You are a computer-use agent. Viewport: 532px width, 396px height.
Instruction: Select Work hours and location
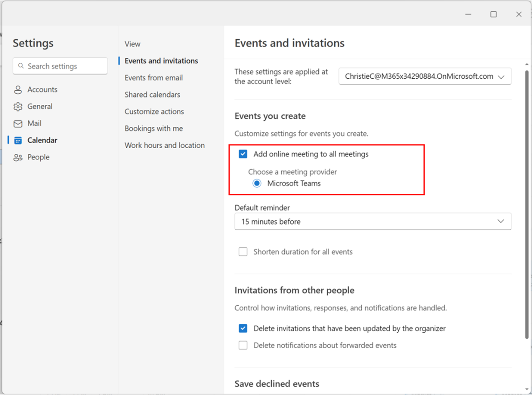click(x=165, y=145)
